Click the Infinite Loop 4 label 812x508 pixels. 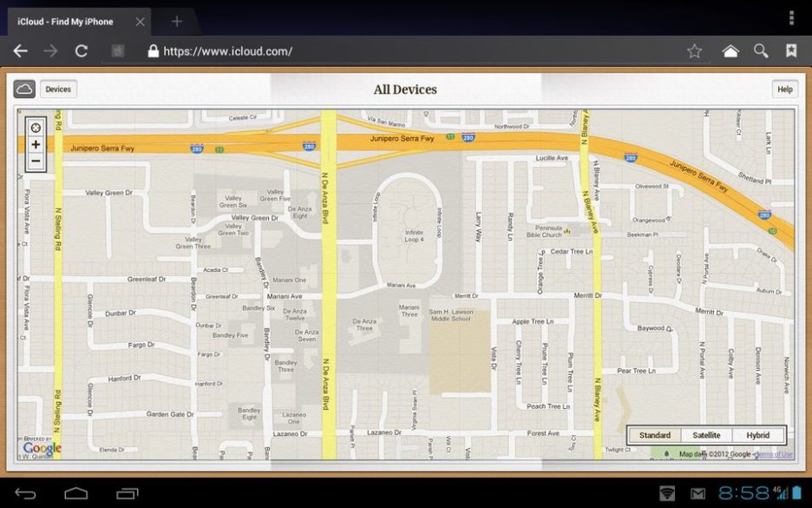(415, 236)
